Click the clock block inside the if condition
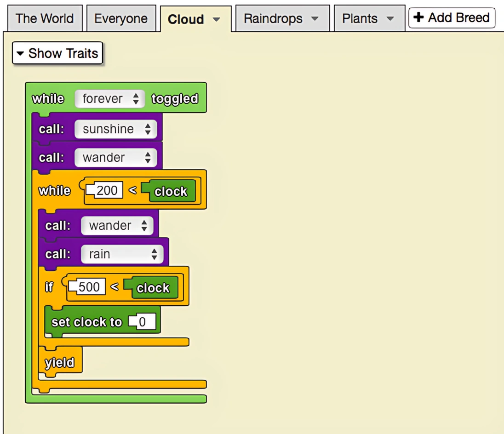Viewport: 504px width, 434px height. click(x=154, y=287)
